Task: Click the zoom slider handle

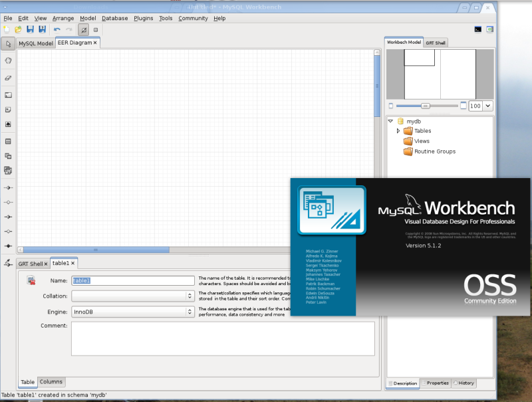Action: click(x=425, y=106)
